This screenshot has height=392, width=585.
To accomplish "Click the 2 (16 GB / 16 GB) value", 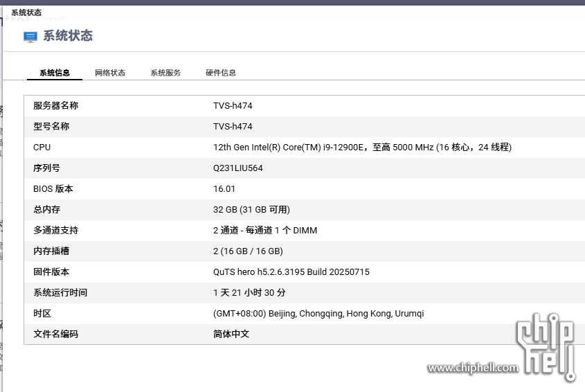I will (x=248, y=251).
